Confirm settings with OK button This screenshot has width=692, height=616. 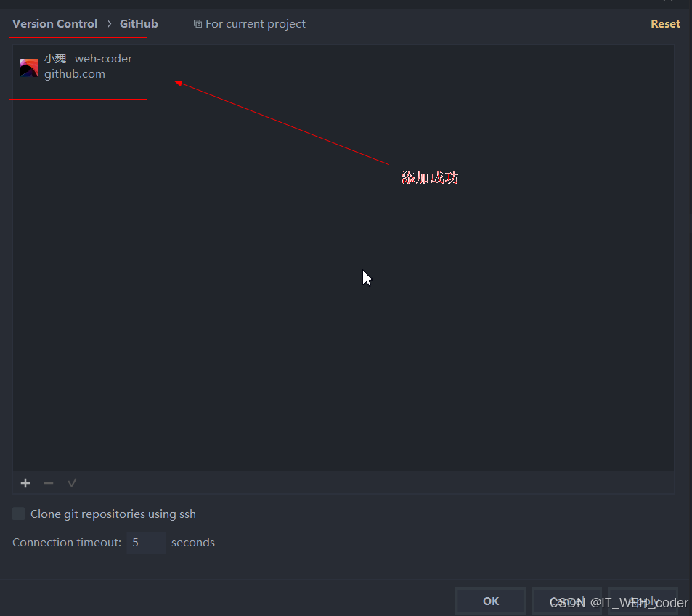[490, 601]
